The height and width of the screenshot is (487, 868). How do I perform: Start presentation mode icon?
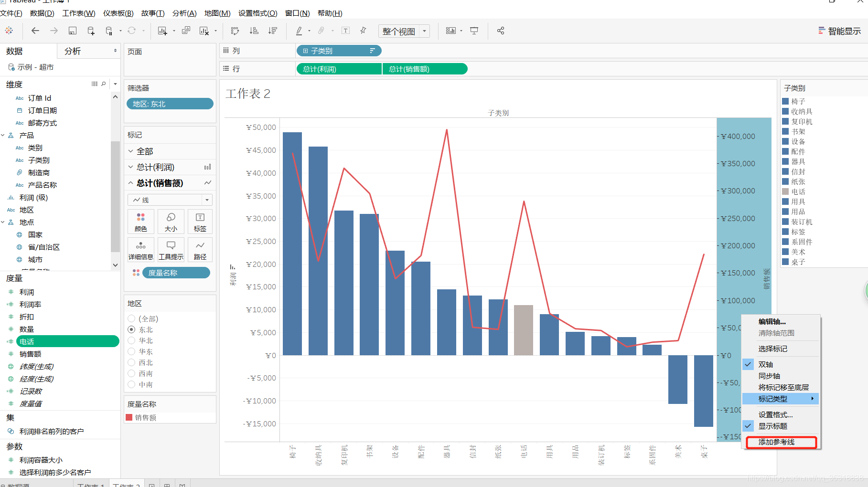474,31
